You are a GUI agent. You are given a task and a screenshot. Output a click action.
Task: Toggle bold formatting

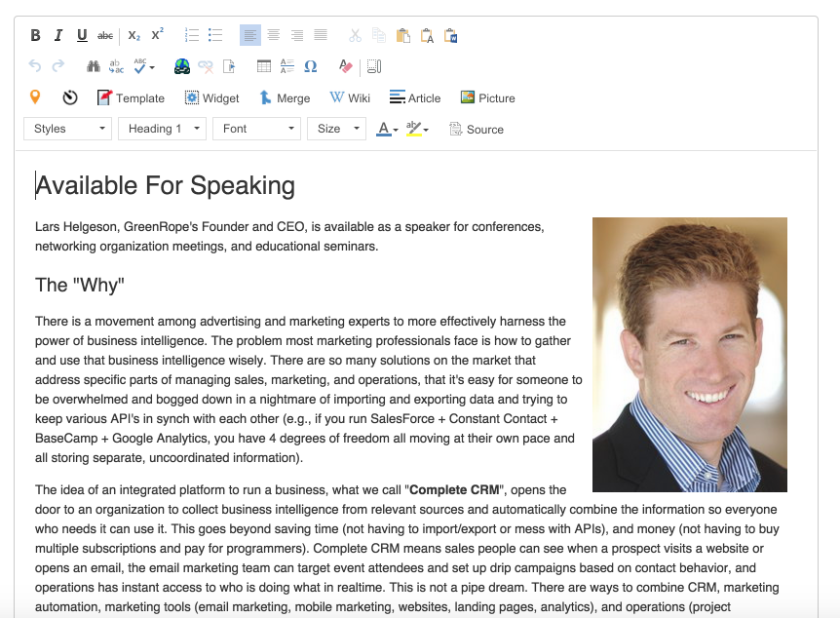point(35,35)
